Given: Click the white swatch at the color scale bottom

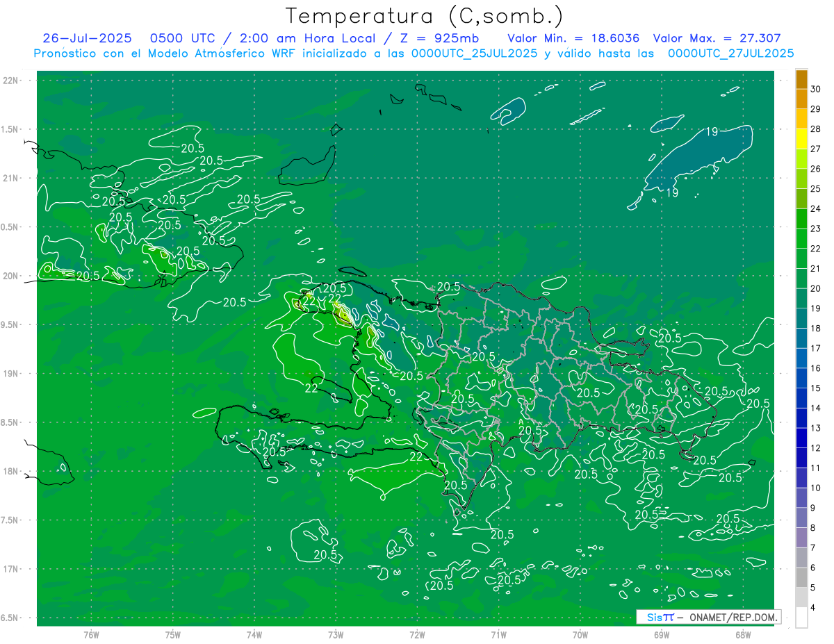Looking at the screenshot, I should (801, 618).
